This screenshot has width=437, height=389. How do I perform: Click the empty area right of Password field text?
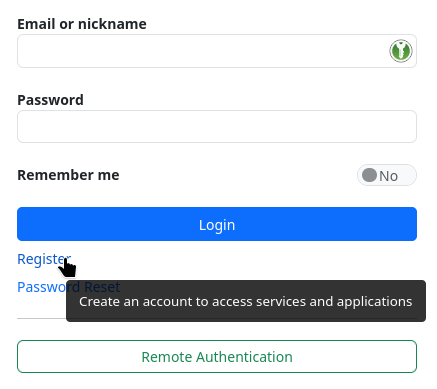pyautogui.click(x=300, y=127)
